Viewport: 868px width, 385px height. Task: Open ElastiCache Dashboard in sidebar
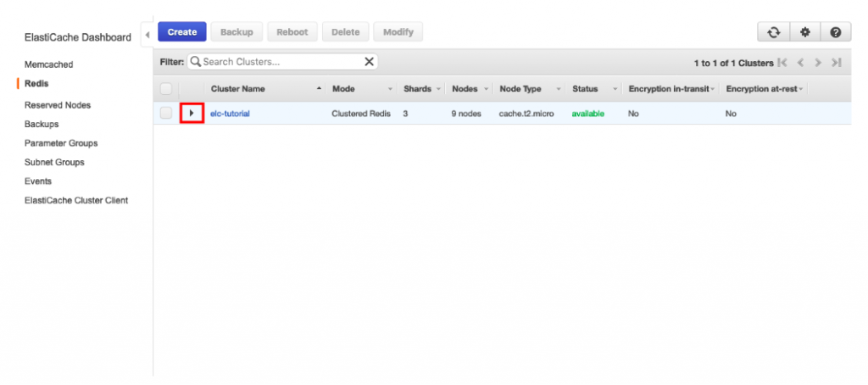tap(78, 37)
